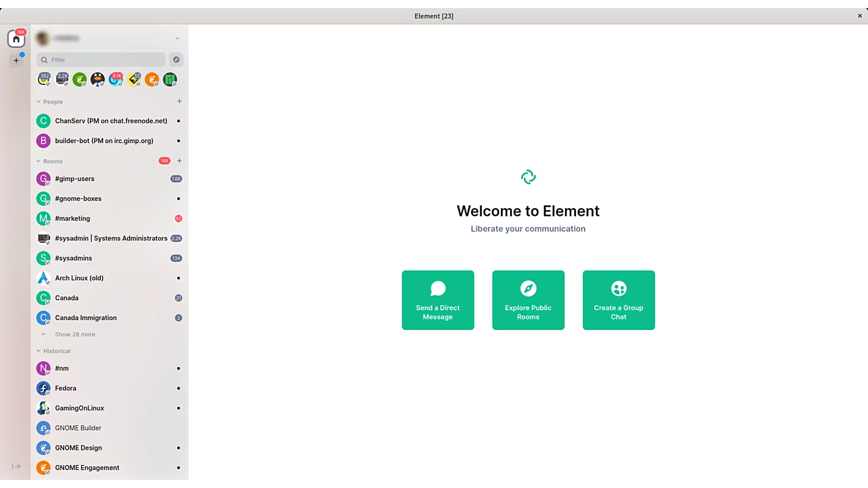
Task: Open the orange GNOME foot breadcrumb avatar
Action: click(152, 80)
